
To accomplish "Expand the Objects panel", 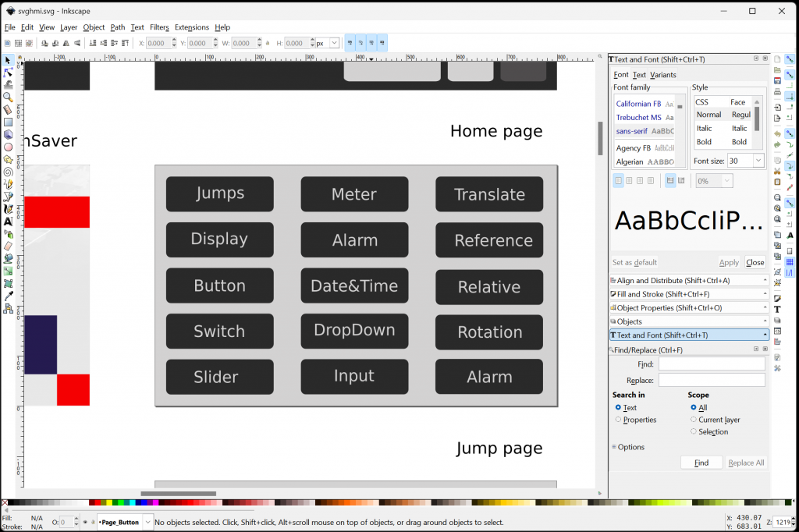I will 689,321.
